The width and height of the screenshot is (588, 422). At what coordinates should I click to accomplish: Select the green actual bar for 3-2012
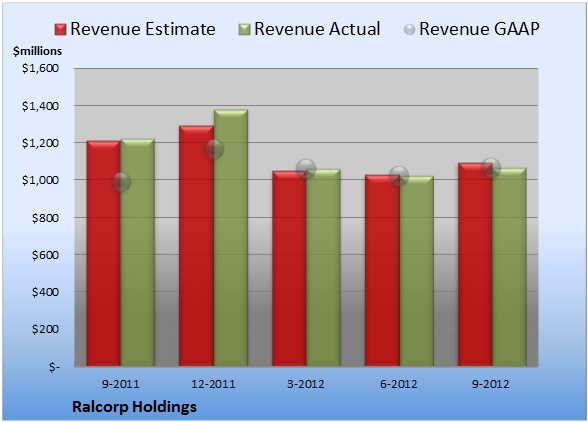pyautogui.click(x=323, y=267)
